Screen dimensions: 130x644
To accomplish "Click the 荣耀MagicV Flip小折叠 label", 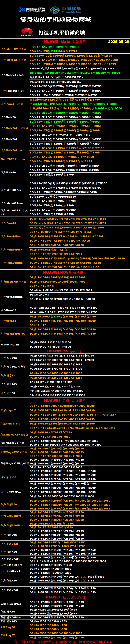I will pyautogui.click(x=15, y=463).
